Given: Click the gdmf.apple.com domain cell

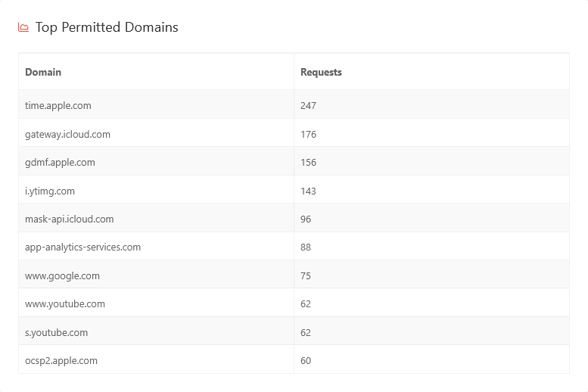Looking at the screenshot, I should 60,163.
